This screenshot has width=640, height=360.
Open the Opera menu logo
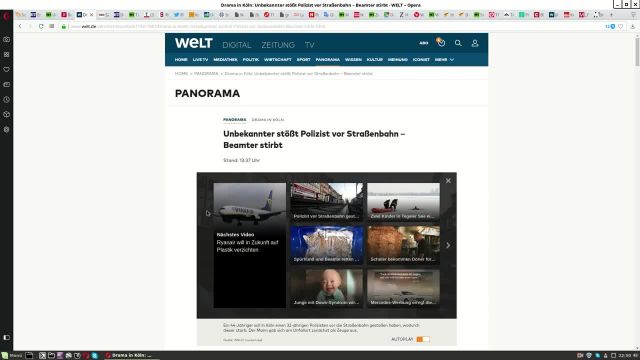pos(6,16)
